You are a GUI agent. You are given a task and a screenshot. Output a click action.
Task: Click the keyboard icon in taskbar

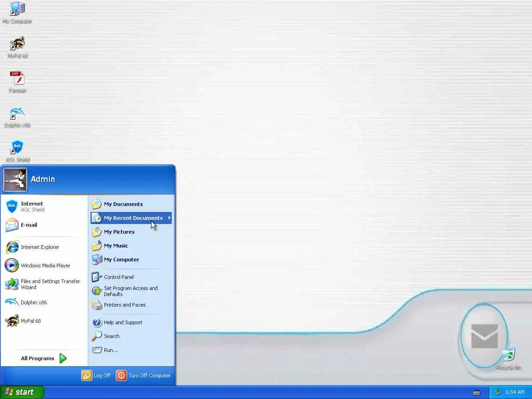point(477,393)
